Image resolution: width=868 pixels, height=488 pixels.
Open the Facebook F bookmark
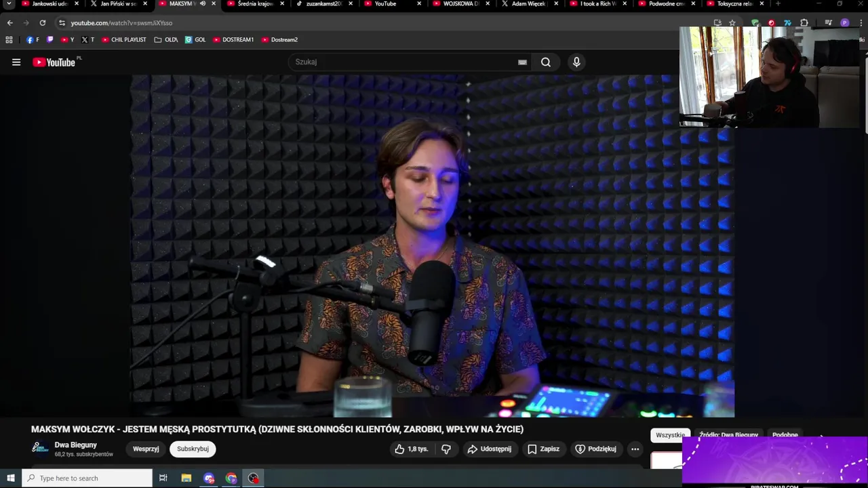coord(33,40)
